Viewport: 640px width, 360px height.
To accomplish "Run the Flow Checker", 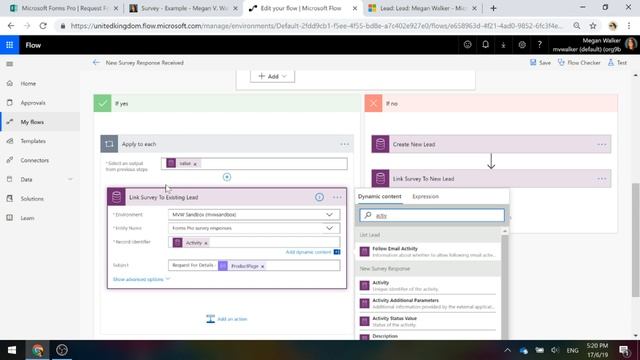I will click(579, 63).
